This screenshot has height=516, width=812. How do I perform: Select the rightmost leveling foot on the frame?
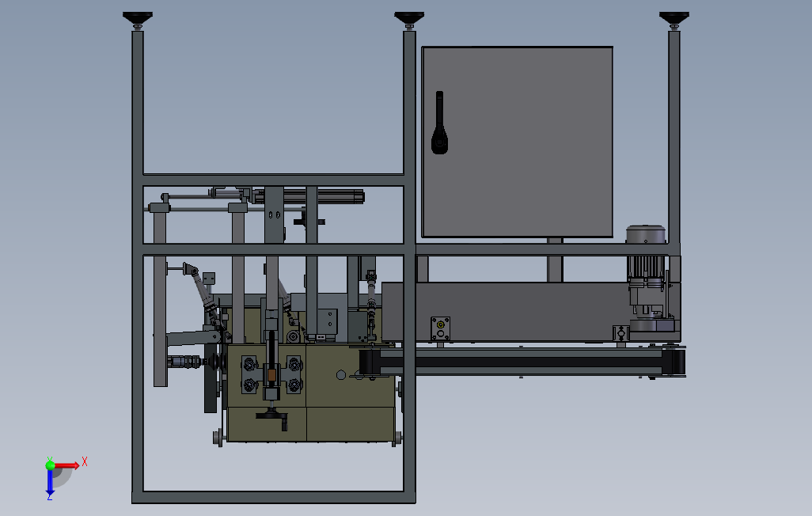coord(674,21)
